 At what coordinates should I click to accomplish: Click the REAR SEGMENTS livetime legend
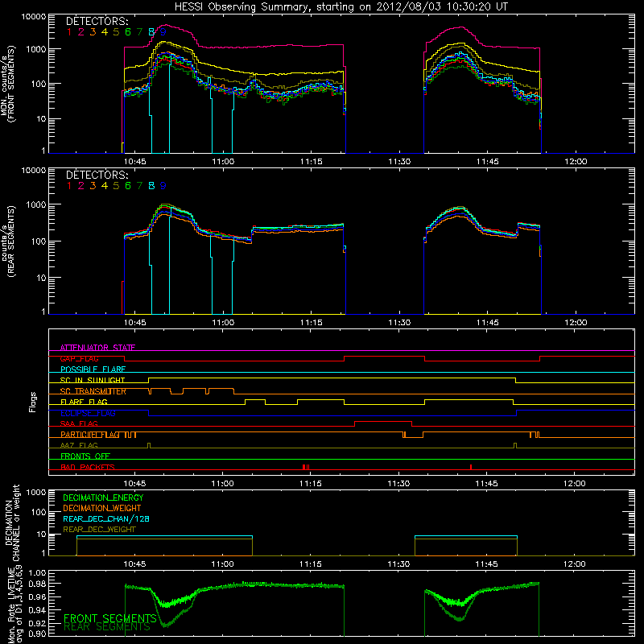tap(107, 627)
